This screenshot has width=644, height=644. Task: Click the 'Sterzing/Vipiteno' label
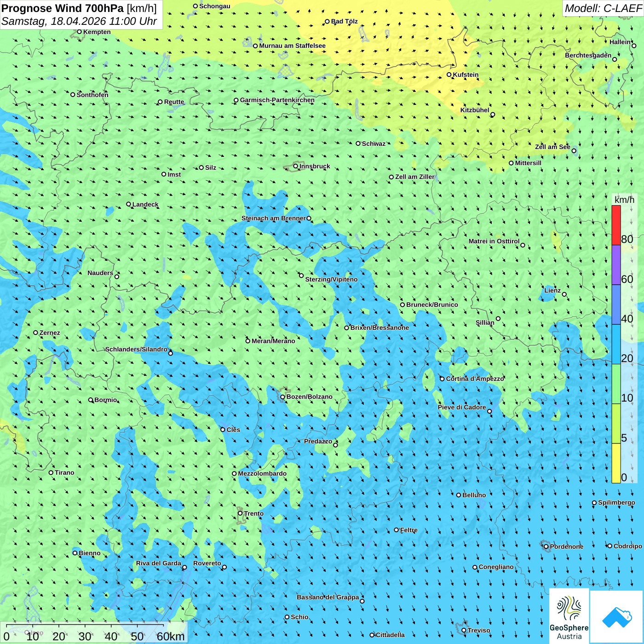tap(331, 279)
